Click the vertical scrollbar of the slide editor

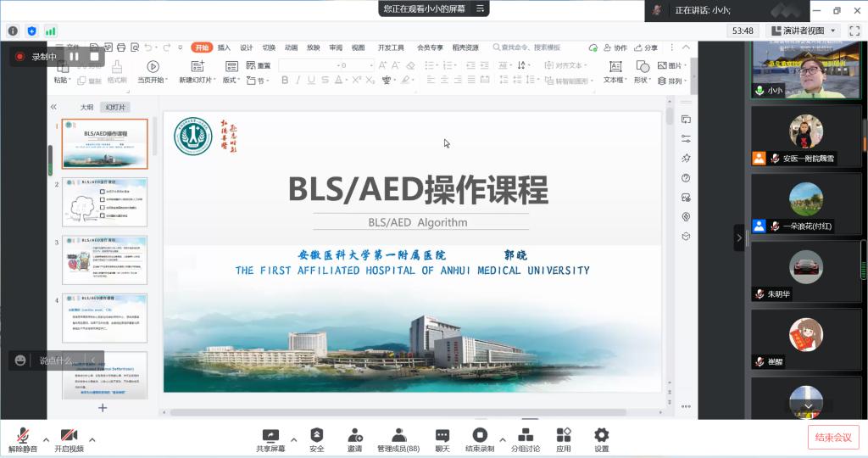[x=670, y=254]
